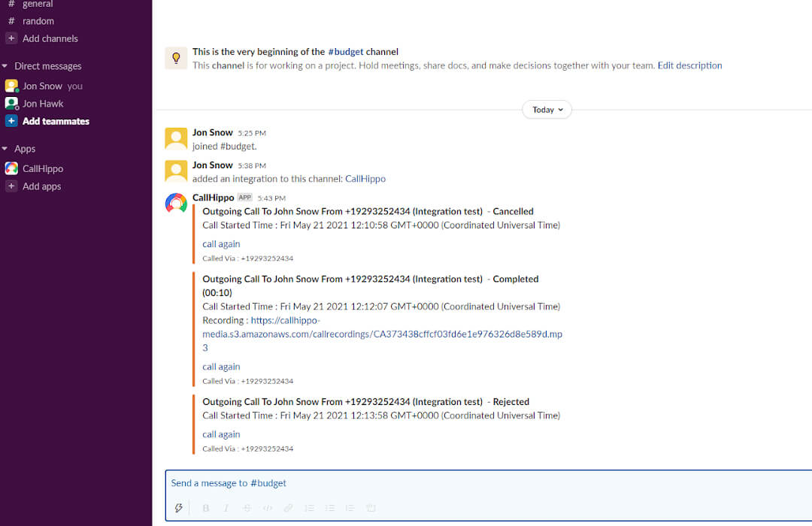
Task: Toggle inline code formatting
Action: coord(268,508)
